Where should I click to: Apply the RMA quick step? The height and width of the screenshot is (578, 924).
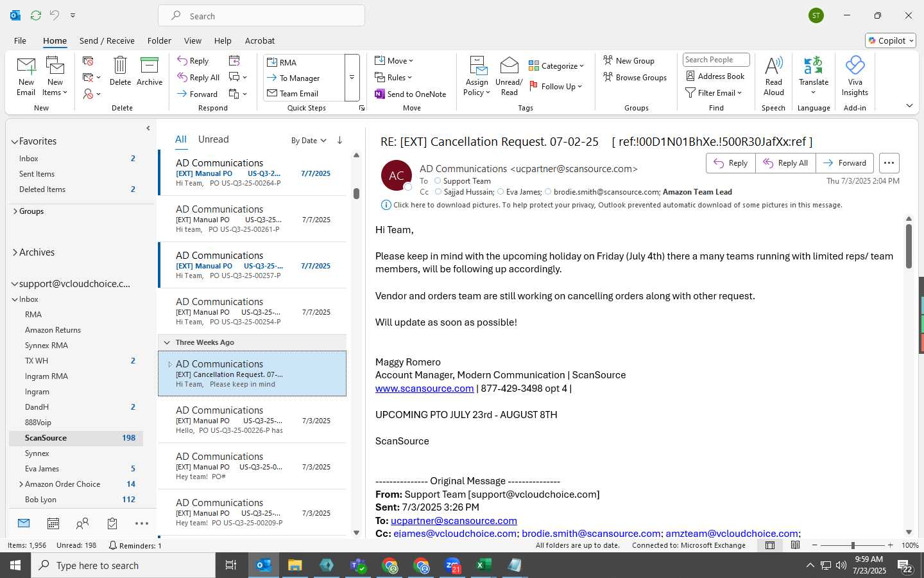(x=304, y=62)
